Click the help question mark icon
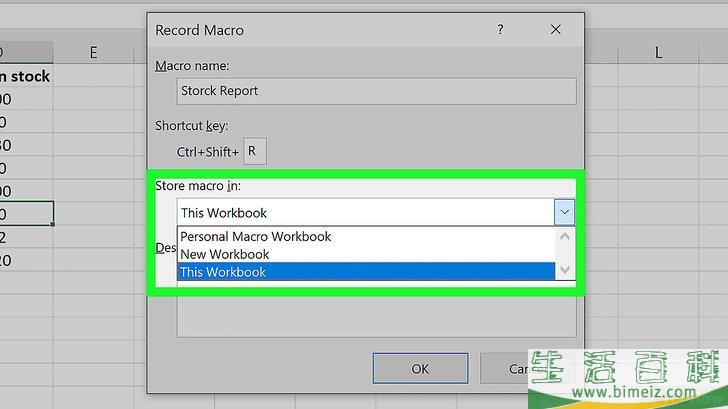Image resolution: width=728 pixels, height=409 pixels. tap(500, 30)
